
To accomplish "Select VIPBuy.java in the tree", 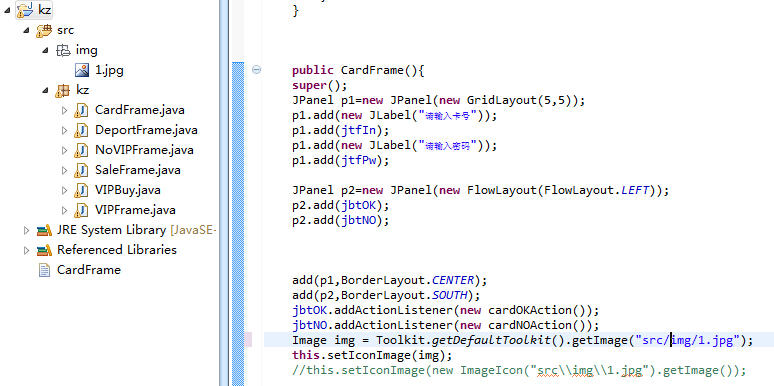I will click(127, 190).
